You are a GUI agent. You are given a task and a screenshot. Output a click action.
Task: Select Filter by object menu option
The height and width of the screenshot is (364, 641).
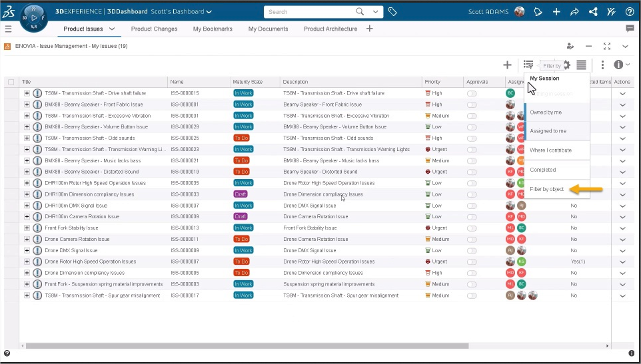547,189
